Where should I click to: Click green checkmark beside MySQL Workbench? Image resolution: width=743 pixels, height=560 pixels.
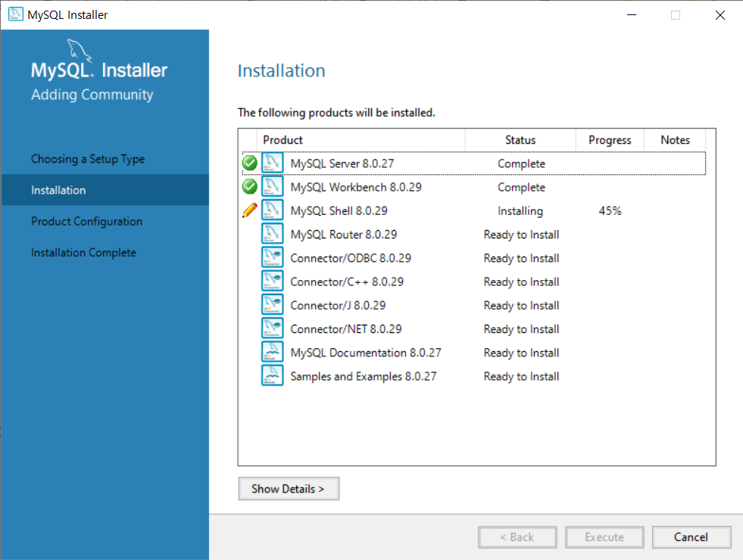(250, 187)
